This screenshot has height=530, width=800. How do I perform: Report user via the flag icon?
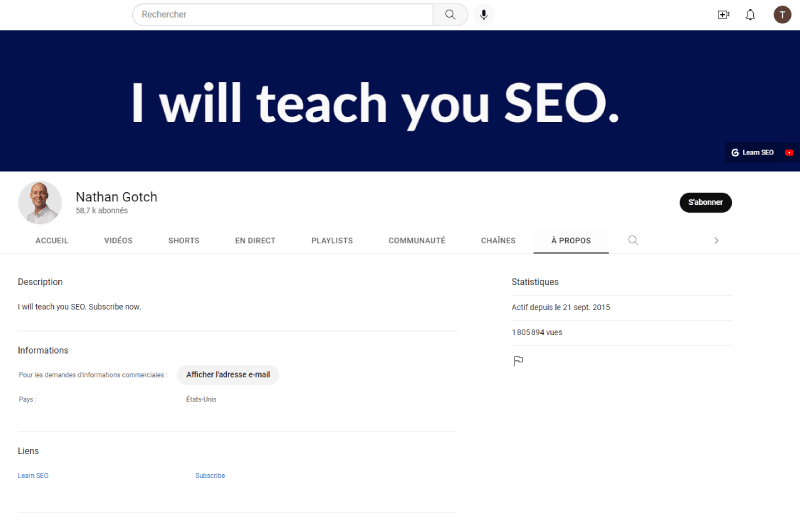(518, 361)
